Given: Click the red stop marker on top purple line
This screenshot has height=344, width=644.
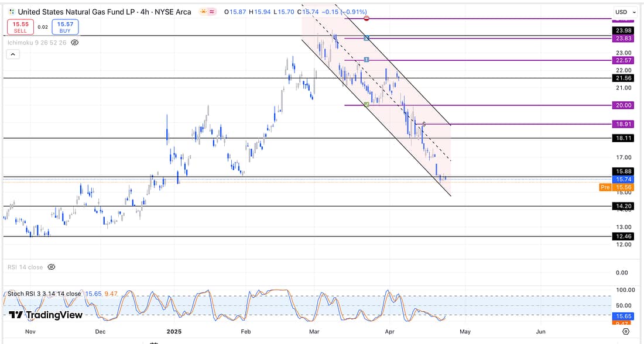Looking at the screenshot, I should [x=366, y=19].
